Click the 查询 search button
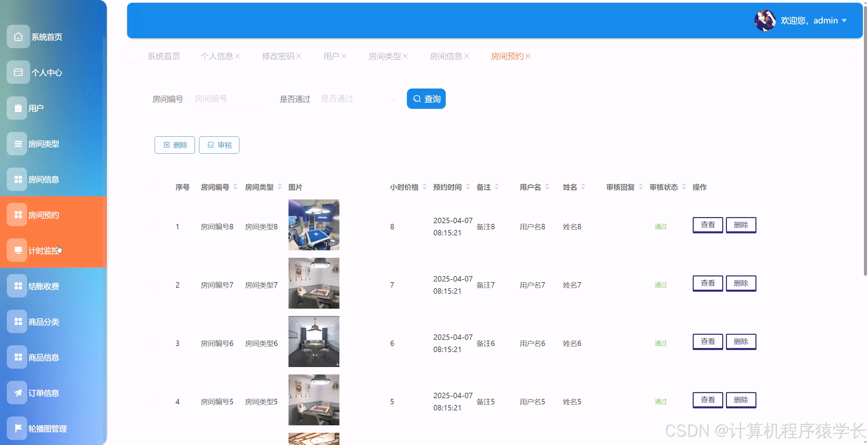868x445 pixels. pyautogui.click(x=426, y=99)
